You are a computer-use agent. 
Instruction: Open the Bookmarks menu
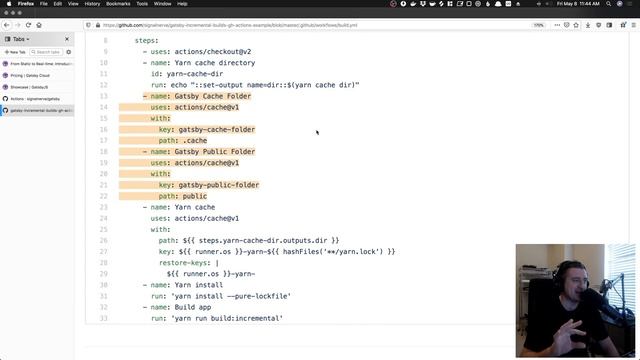click(118, 4)
